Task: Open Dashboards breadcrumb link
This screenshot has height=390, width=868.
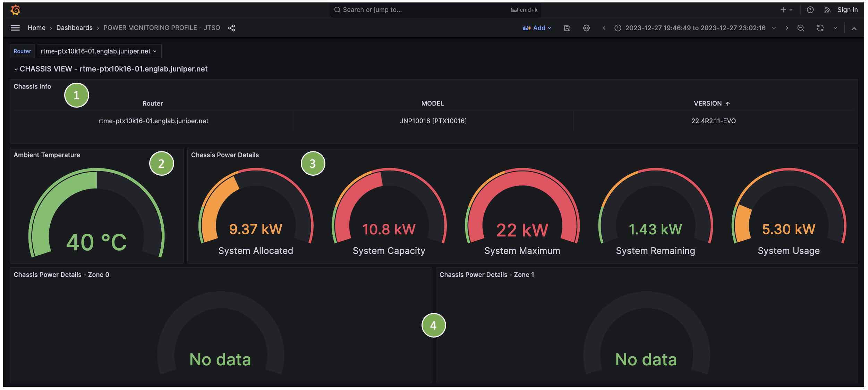Action: 74,28
